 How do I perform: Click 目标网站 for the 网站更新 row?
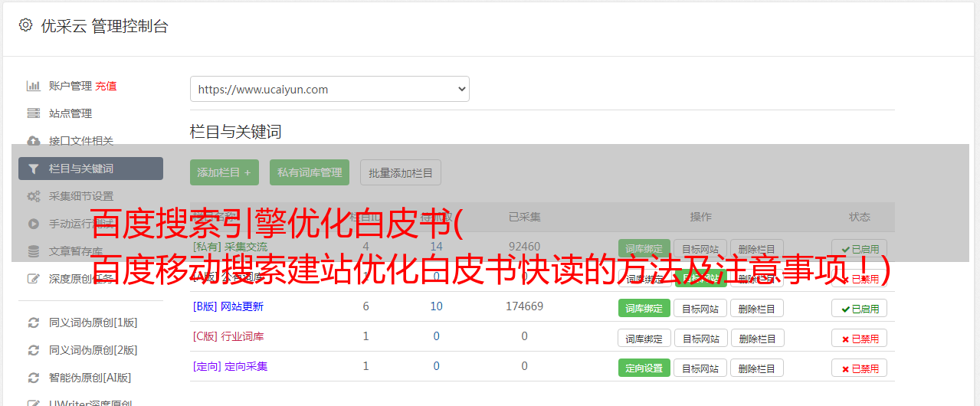click(700, 308)
